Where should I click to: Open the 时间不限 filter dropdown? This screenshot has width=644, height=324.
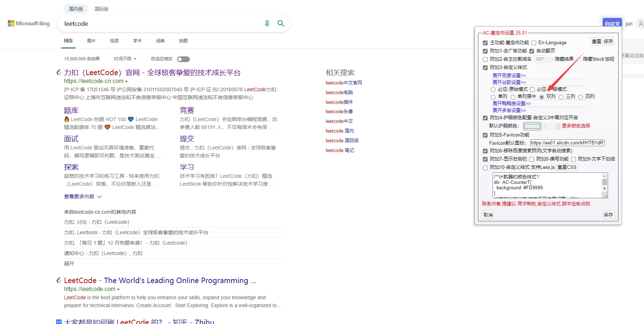click(x=125, y=59)
